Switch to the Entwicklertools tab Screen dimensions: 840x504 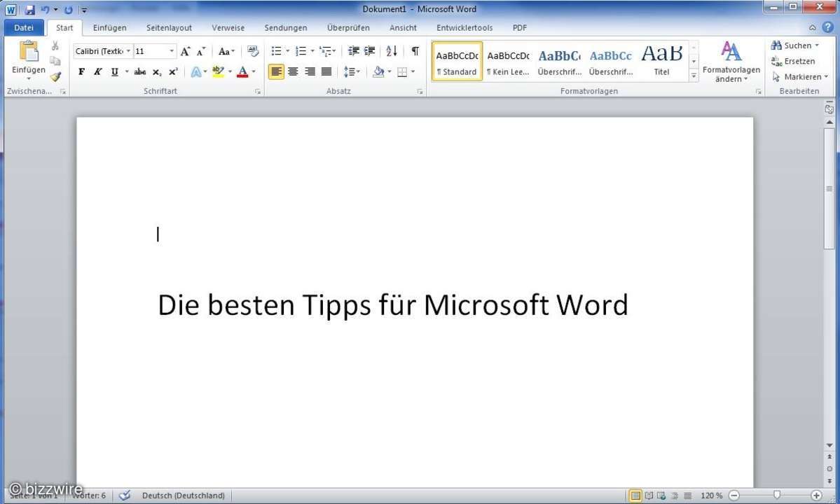[464, 27]
